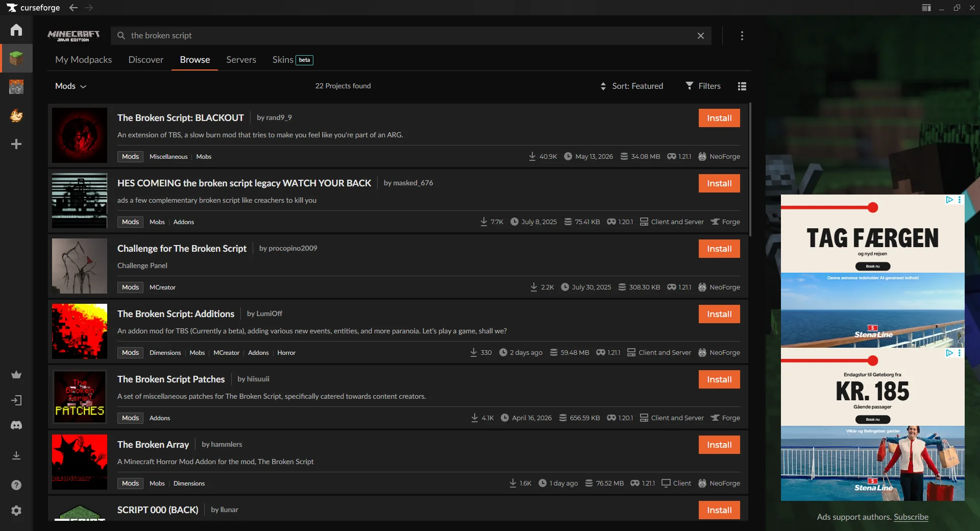The height and width of the screenshot is (531, 980).
Task: Click the sign-in arrow icon in sidebar
Action: [x=16, y=400]
